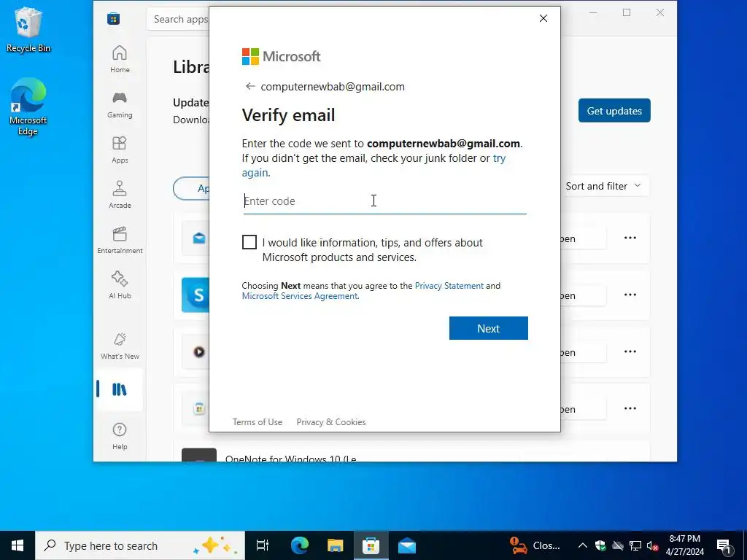Focus the Enter code field
This screenshot has width=747, height=560.
click(x=384, y=201)
